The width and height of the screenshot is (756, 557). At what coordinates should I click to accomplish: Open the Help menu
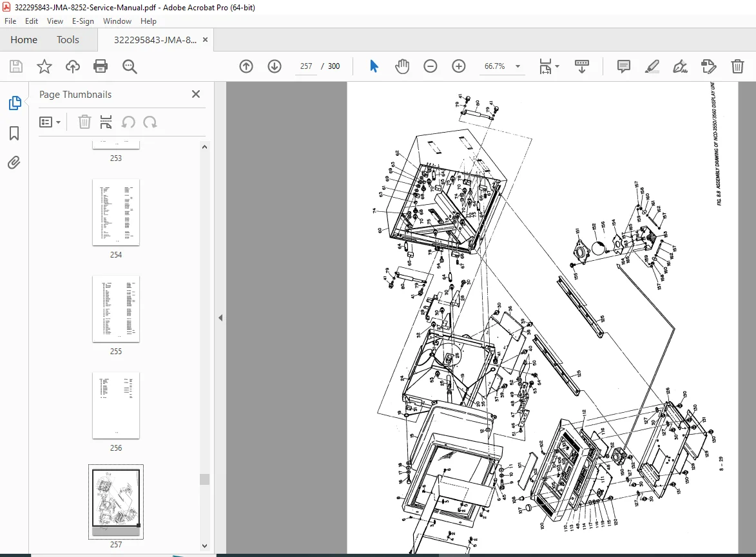click(148, 21)
